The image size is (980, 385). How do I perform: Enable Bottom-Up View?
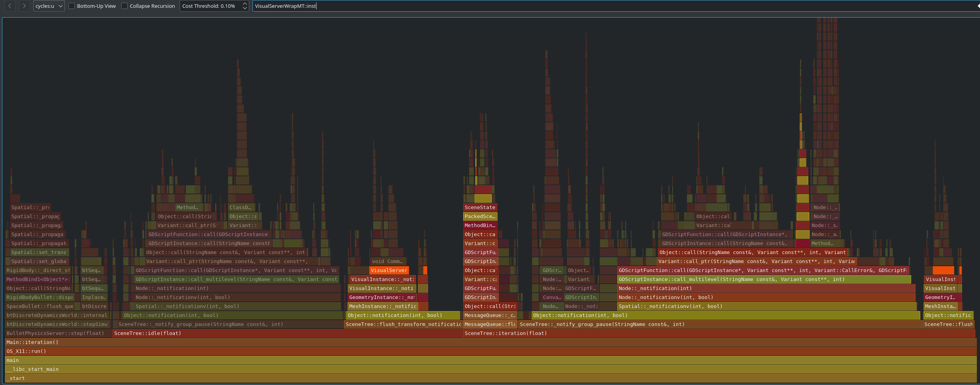pyautogui.click(x=72, y=6)
